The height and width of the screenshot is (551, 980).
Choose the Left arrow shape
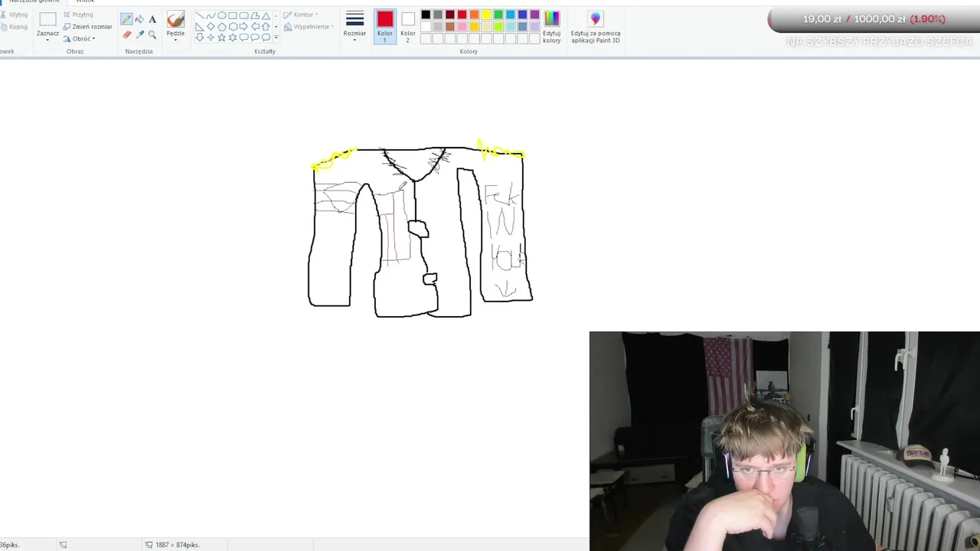pos(255,27)
